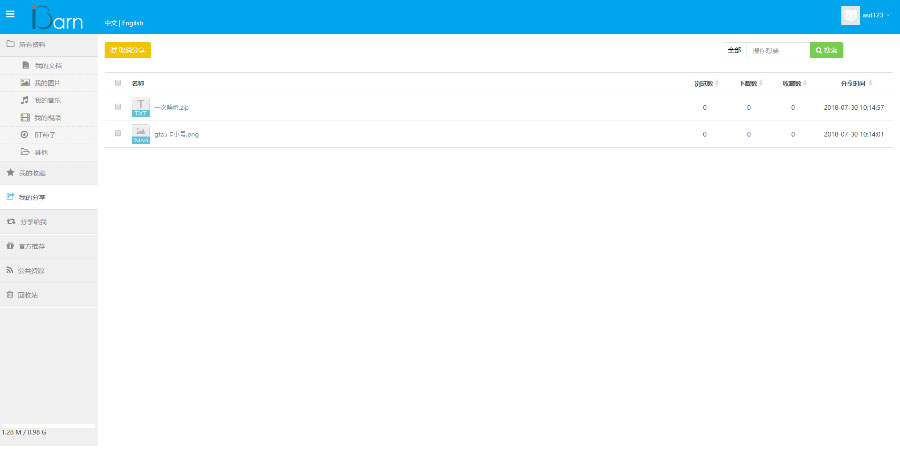Click the IMAGE file type icon
The height and width of the screenshot is (449, 900).
(140, 134)
